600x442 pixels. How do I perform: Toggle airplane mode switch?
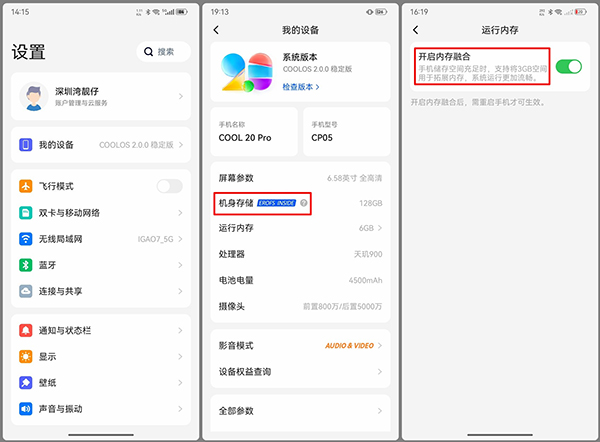pyautogui.click(x=170, y=186)
